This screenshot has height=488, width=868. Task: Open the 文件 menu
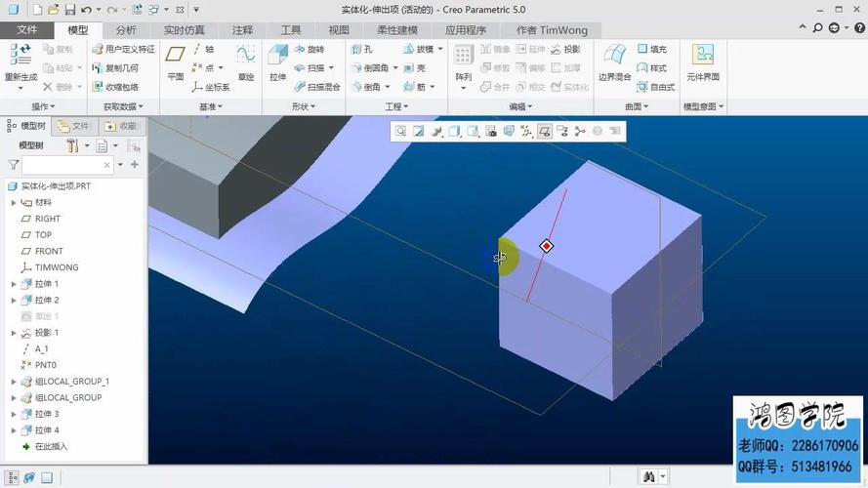[x=27, y=30]
